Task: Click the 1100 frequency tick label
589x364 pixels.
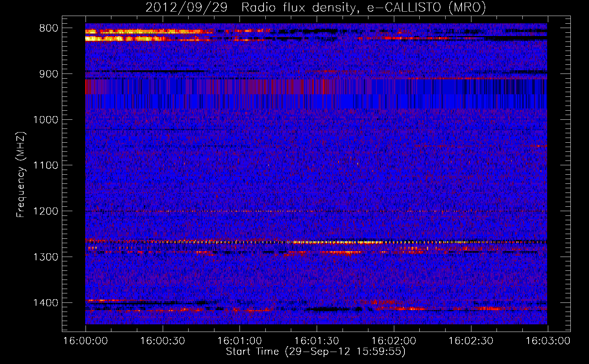Action: coord(46,166)
